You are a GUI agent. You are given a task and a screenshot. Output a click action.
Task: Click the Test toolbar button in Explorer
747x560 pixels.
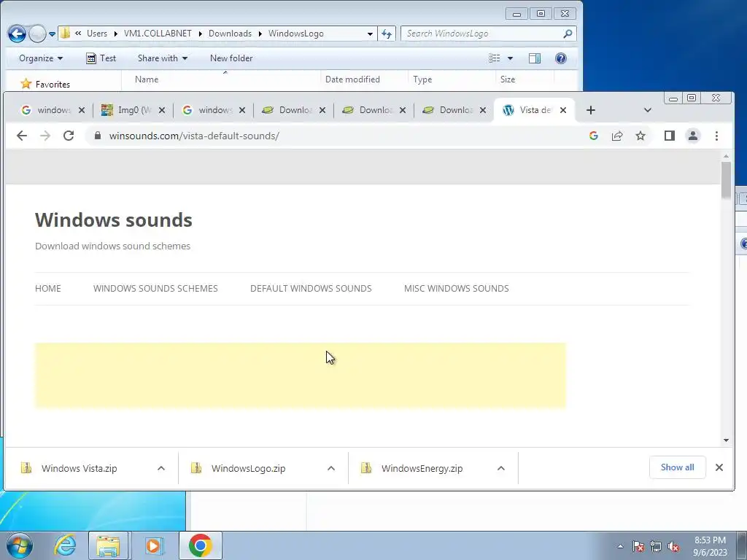click(x=101, y=58)
